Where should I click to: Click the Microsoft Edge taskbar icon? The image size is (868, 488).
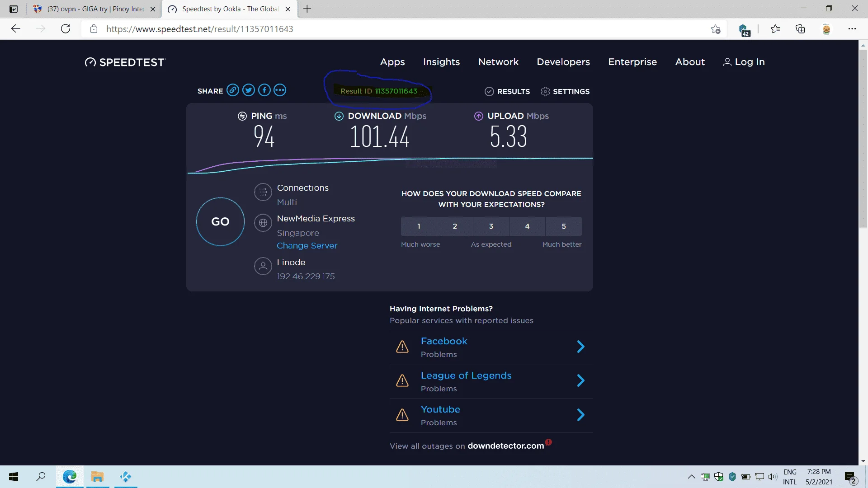tap(70, 477)
